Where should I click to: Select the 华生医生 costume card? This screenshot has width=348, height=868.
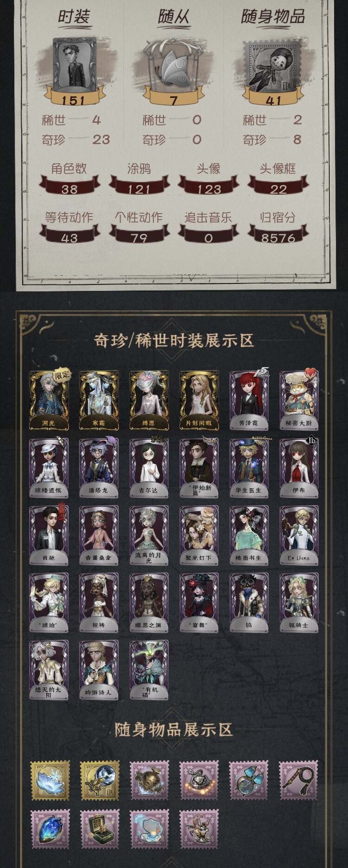249,468
